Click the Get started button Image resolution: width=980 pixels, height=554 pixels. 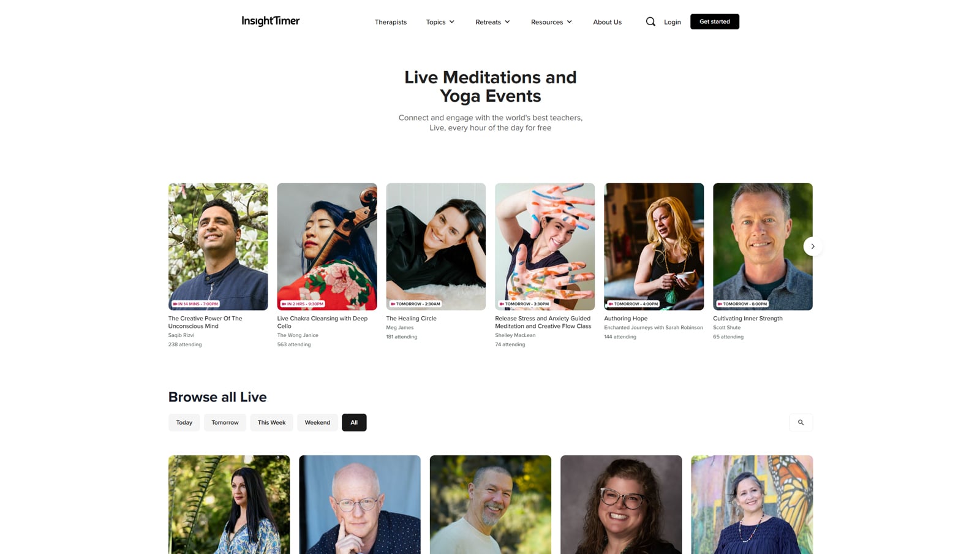click(715, 21)
